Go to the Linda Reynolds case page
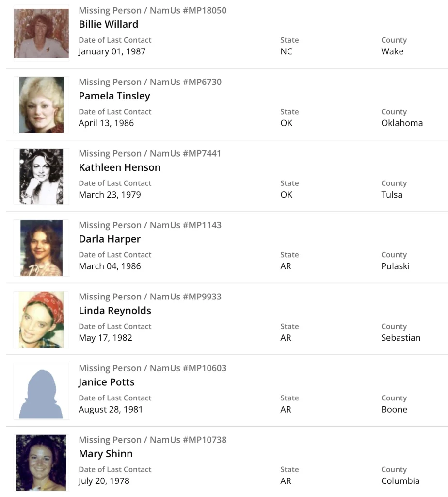This screenshot has width=448, height=497. tap(115, 311)
